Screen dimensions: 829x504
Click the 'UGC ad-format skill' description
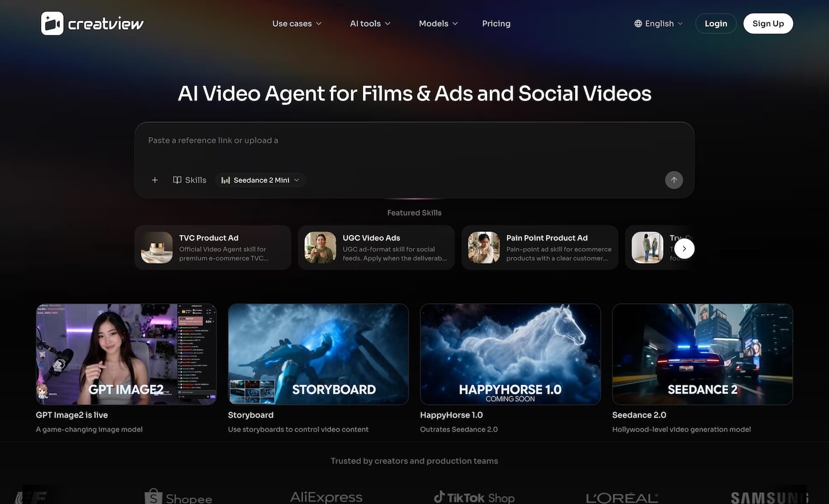pos(395,254)
